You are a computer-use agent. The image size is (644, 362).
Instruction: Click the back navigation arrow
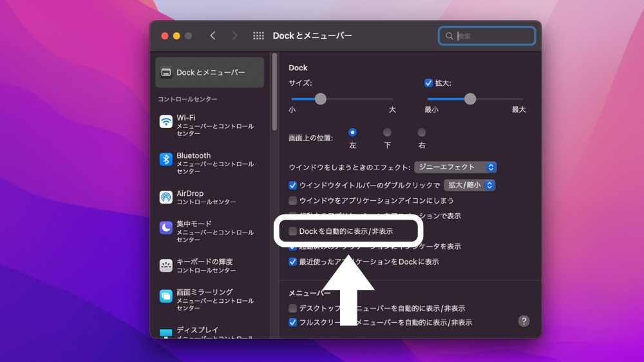click(x=213, y=35)
